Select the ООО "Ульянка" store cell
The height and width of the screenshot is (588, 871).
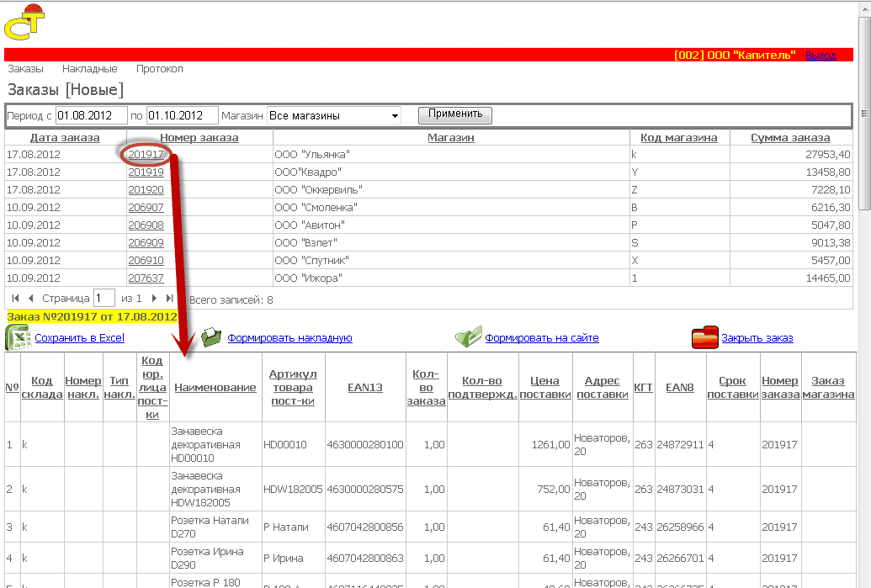451,154
